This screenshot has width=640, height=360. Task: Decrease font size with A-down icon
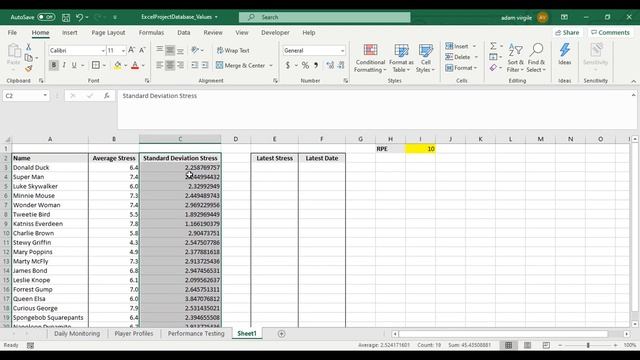tap(142, 50)
